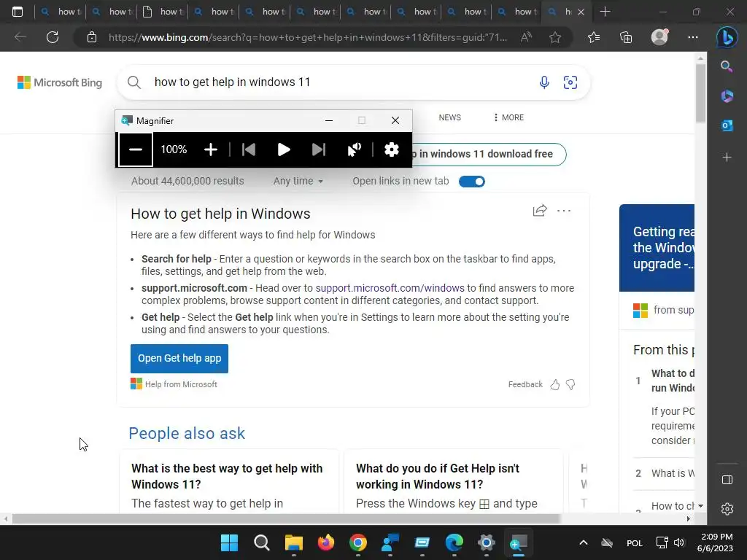Share the How to get help answer

pos(540,211)
